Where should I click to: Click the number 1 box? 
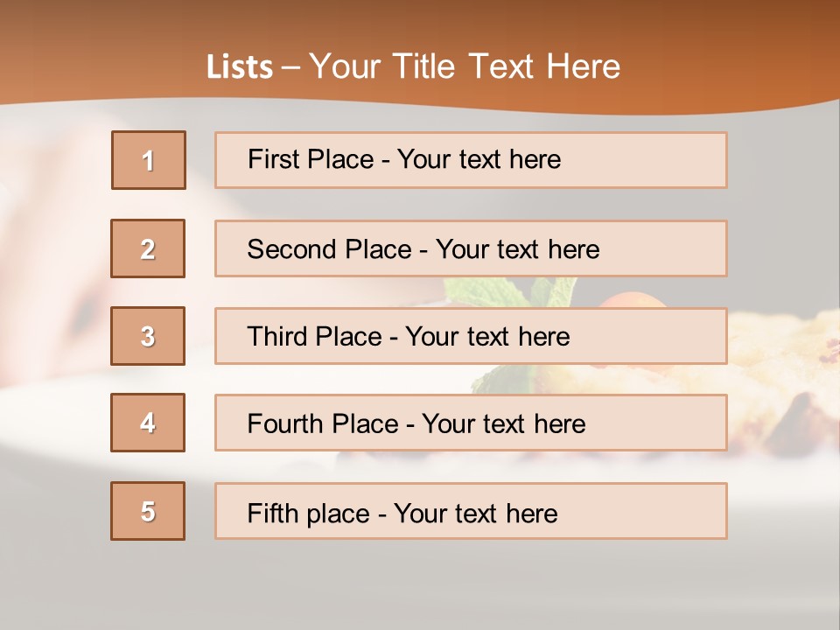point(149,160)
